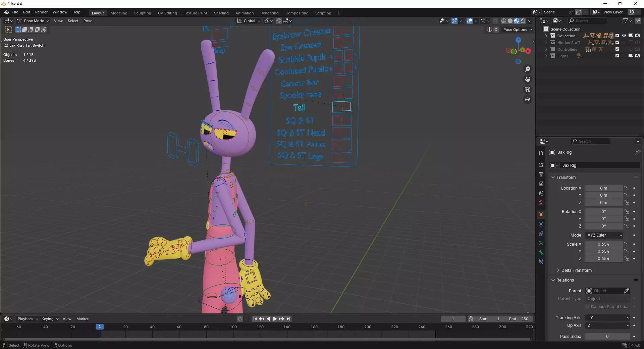Image resolution: width=644 pixels, height=349 pixels.
Task: Disable the Lights collection in renders
Action: (x=638, y=56)
